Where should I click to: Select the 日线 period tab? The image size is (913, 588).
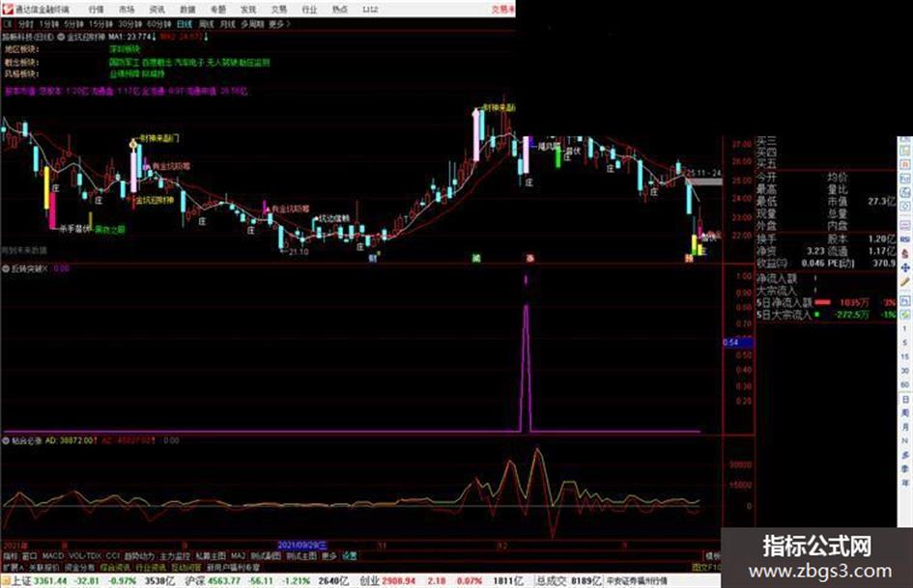(185, 24)
